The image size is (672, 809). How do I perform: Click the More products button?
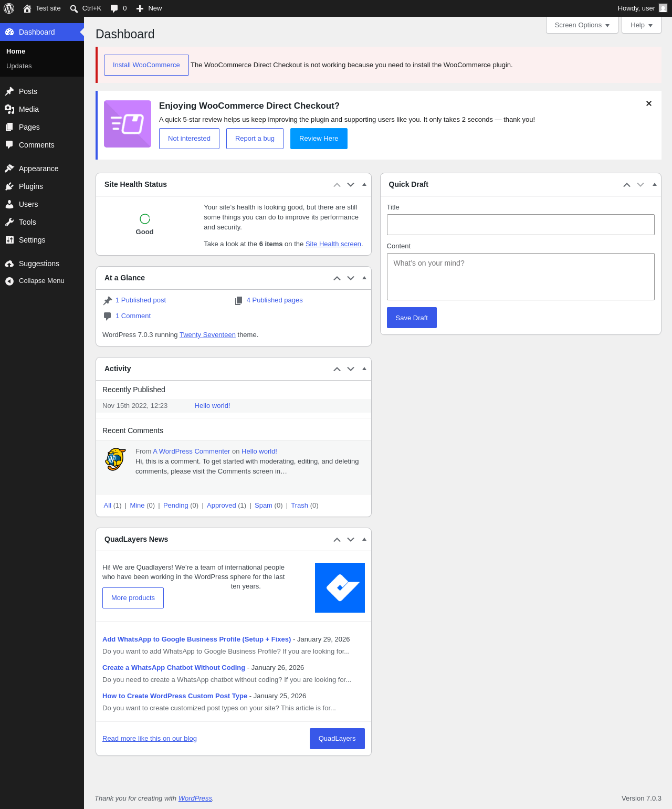tap(133, 598)
